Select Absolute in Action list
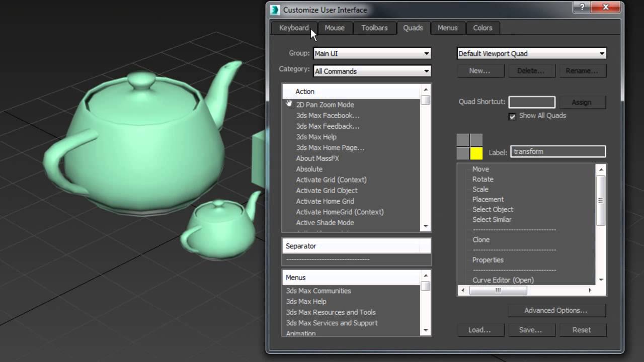Image resolution: width=644 pixels, height=362 pixels. pyautogui.click(x=309, y=169)
